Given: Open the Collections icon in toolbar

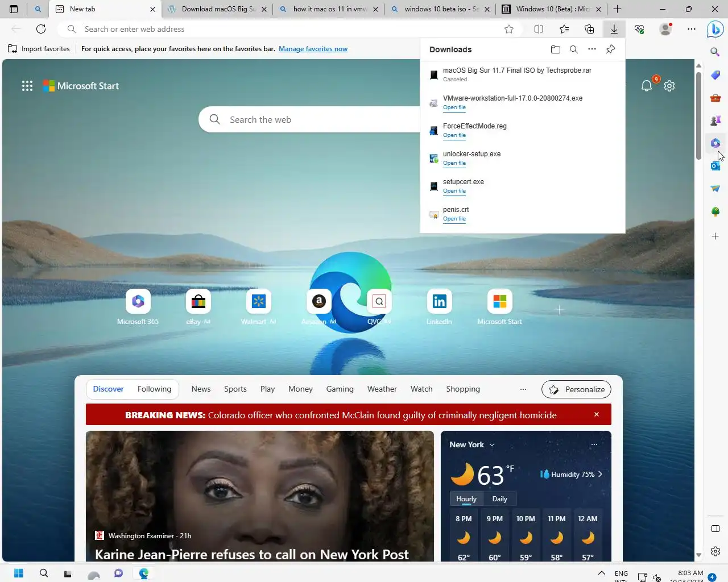Looking at the screenshot, I should tap(589, 29).
